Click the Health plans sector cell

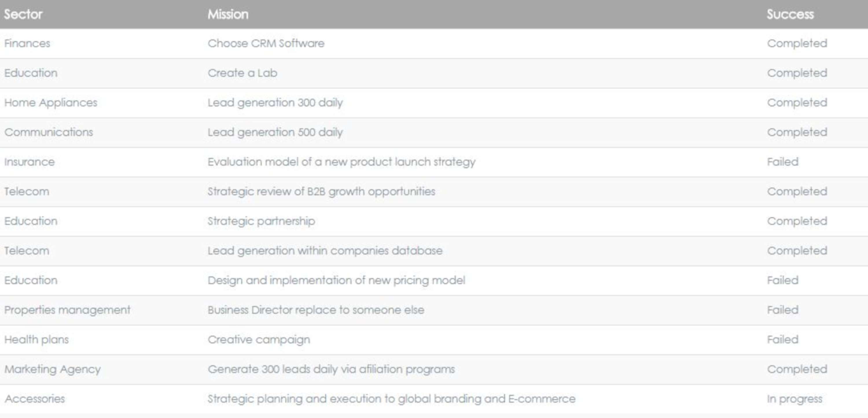tap(36, 340)
